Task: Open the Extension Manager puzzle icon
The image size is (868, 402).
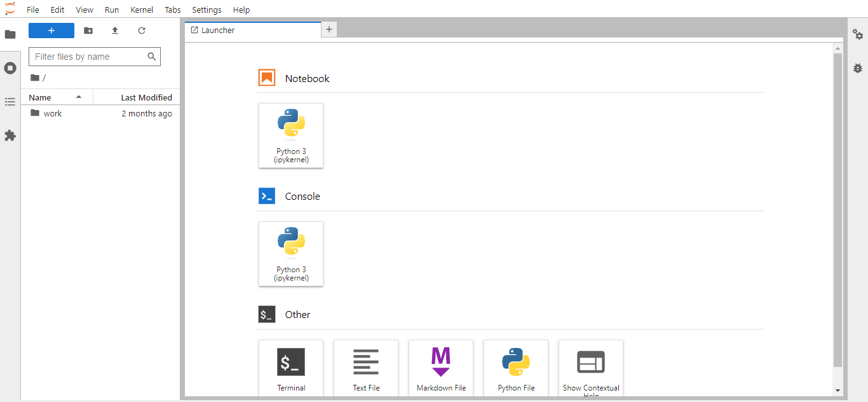Action: pyautogui.click(x=10, y=135)
